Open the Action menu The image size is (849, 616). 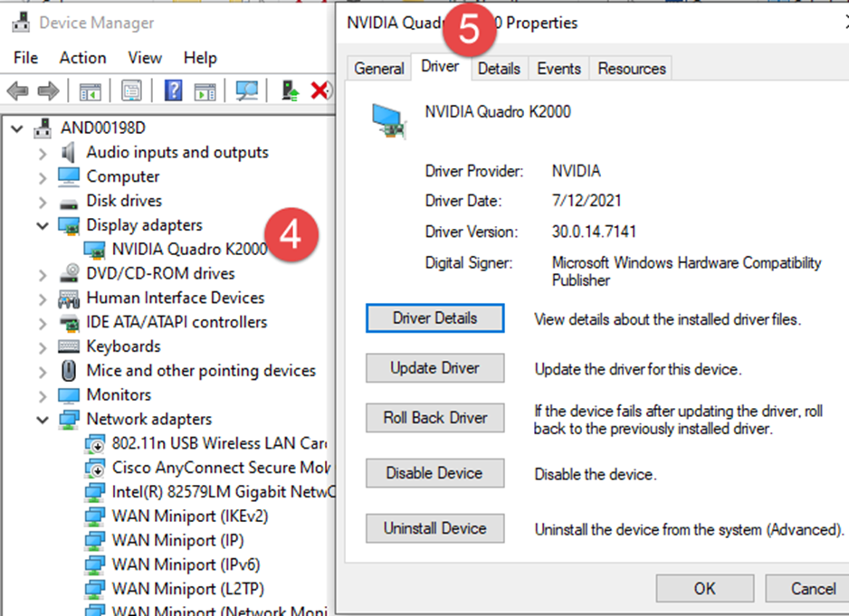[82, 57]
